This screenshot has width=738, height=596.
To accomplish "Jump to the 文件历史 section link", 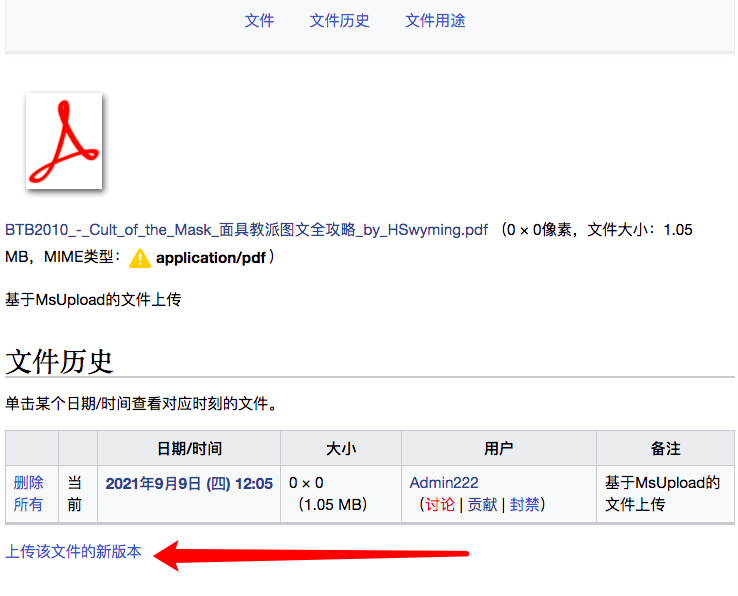I will click(339, 20).
